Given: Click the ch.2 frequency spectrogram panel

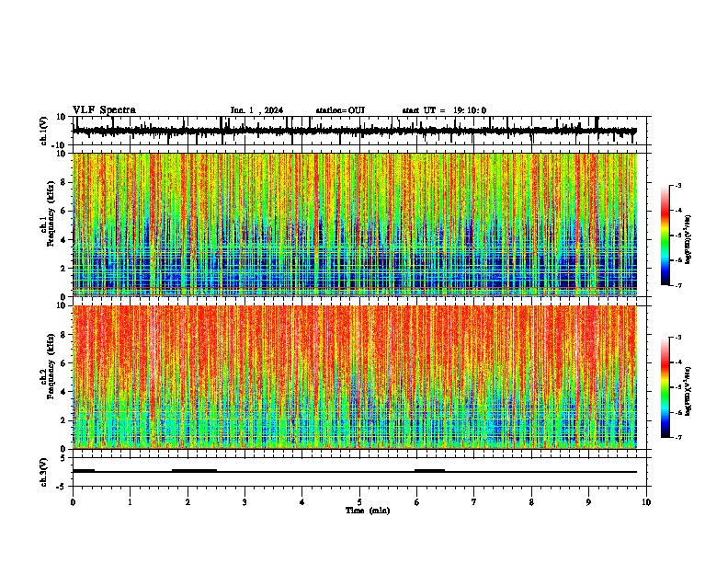Looking at the screenshot, I should 355,377.
